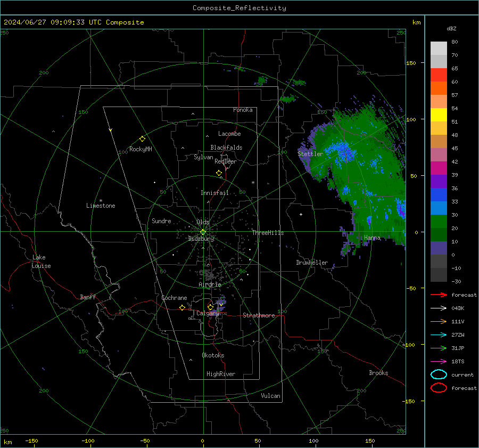
Task: Click the Lake Louise label
Action: pyautogui.click(x=41, y=262)
